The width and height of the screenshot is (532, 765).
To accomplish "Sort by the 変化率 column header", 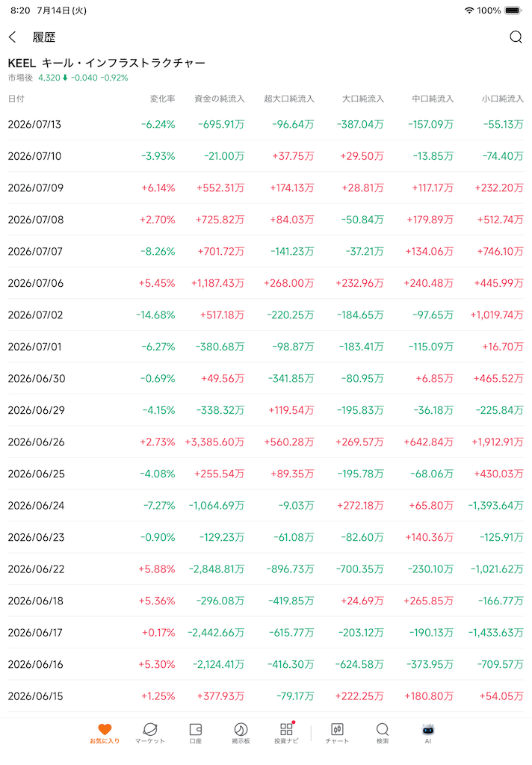I will click(x=163, y=99).
